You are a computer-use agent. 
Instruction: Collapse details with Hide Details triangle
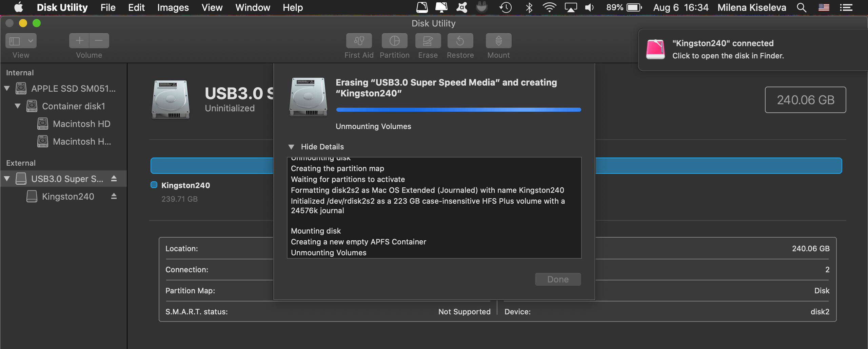[291, 147]
